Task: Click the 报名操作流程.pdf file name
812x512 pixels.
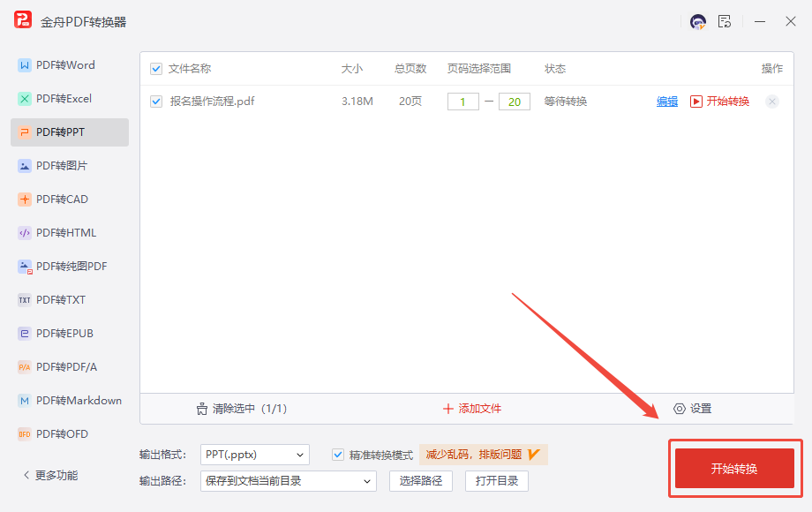Action: (213, 102)
